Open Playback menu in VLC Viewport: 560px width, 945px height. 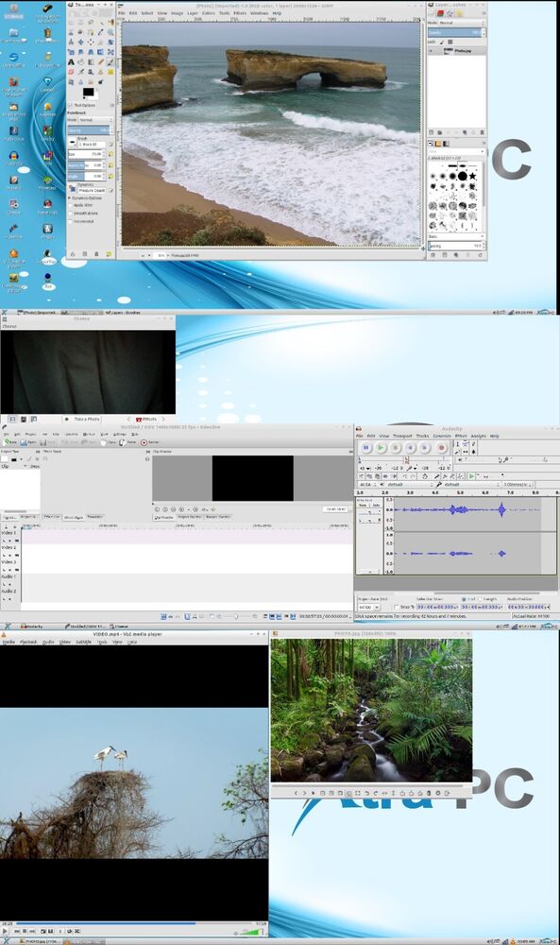[x=29, y=642]
